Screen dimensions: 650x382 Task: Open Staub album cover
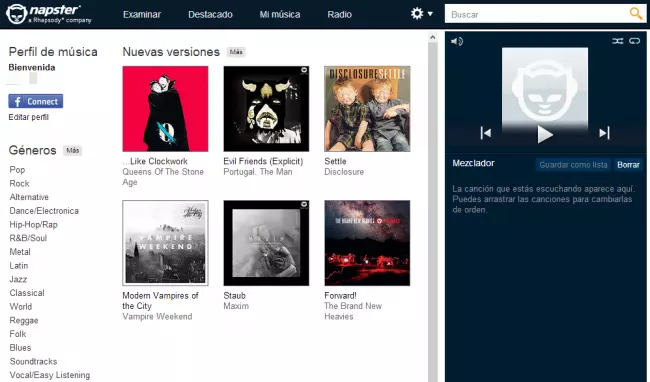pyautogui.click(x=266, y=243)
